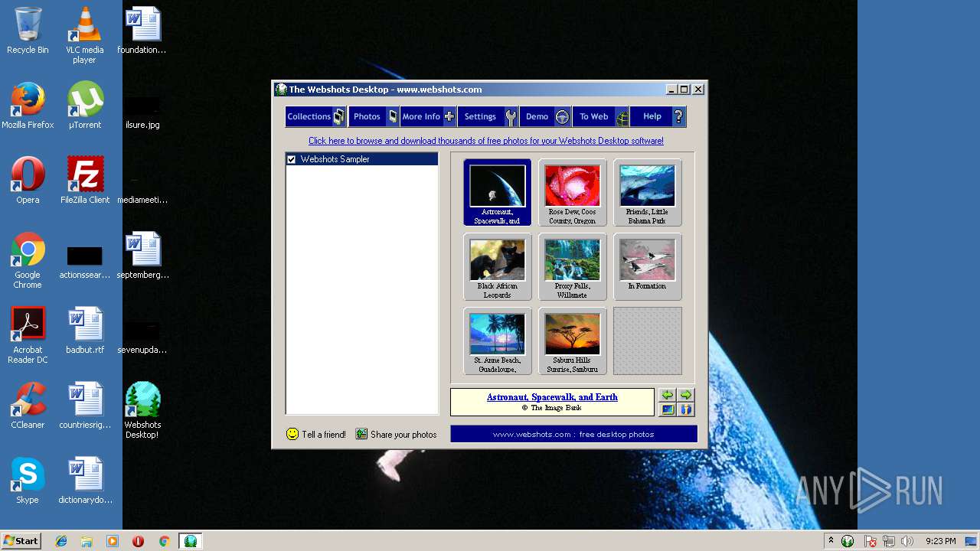Screen dimensions: 980x551
Task: Select the sevenupda desktop file
Action: point(142,337)
